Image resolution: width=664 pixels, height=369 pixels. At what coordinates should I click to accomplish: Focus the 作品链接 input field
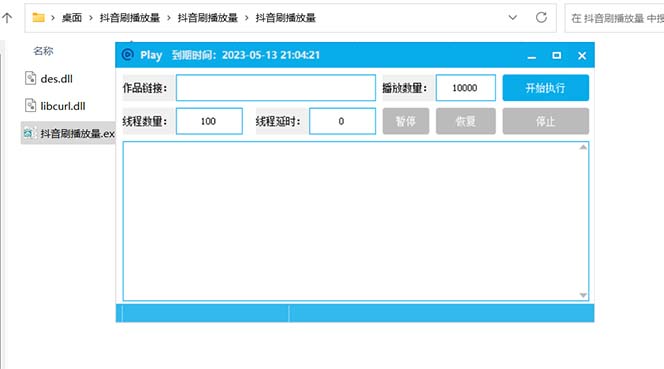(x=276, y=88)
